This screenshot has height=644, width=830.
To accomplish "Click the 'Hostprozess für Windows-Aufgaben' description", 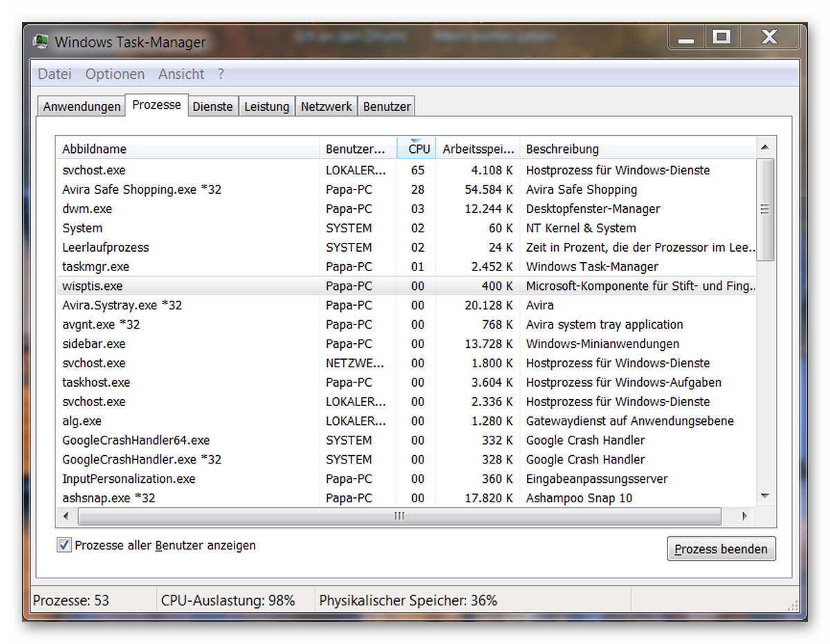I will pyautogui.click(x=624, y=383).
